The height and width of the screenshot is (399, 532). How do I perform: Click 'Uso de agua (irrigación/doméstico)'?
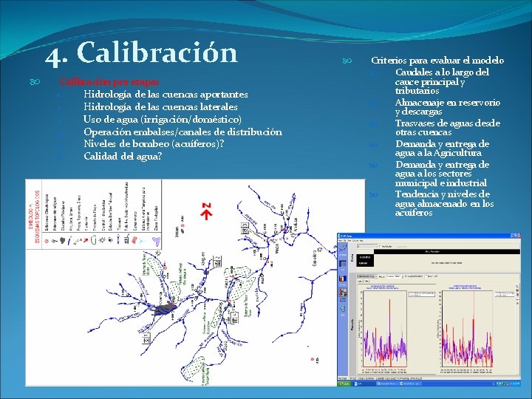coord(163,119)
